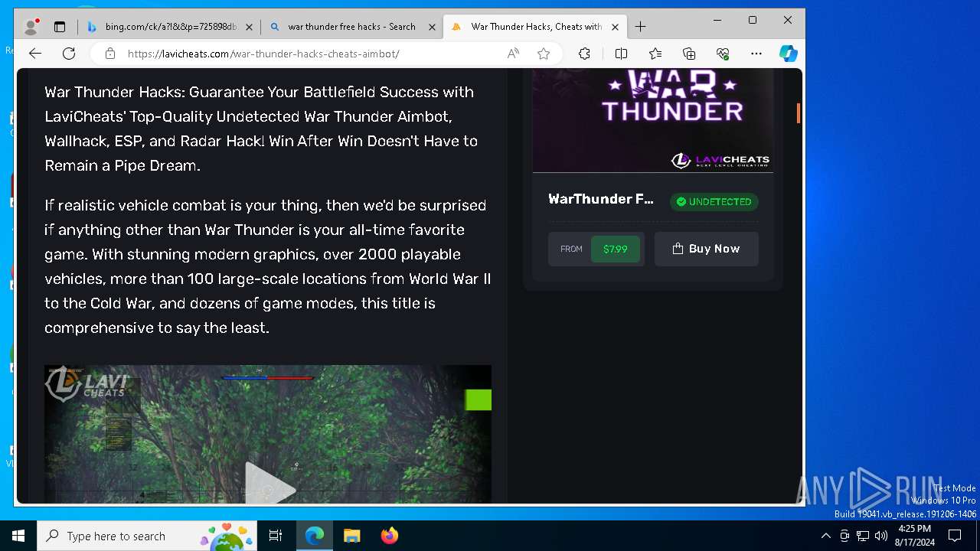Image resolution: width=980 pixels, height=551 pixels.
Task: Open browser Extensions puzzle icon
Action: [584, 54]
